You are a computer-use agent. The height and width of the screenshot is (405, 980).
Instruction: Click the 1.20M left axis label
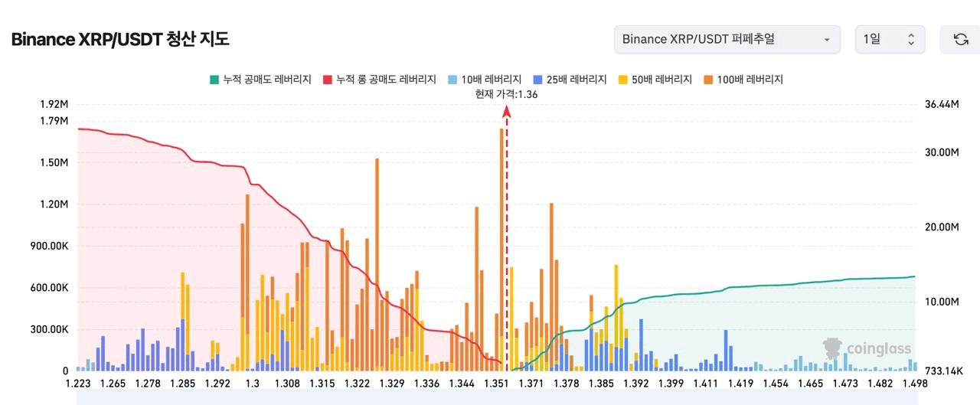(x=54, y=204)
